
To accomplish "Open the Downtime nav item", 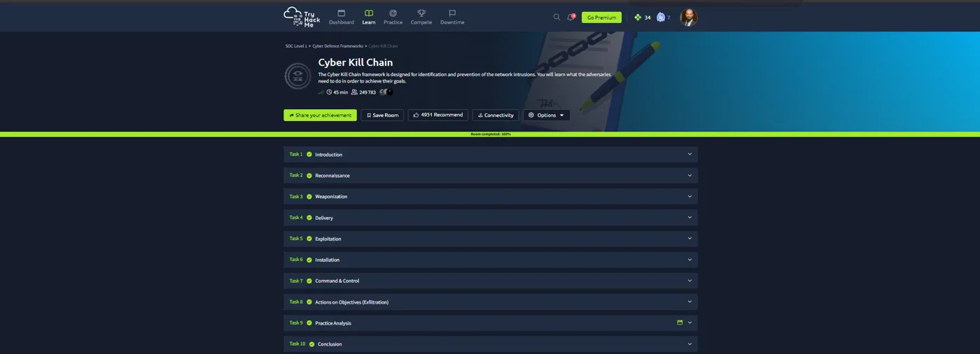I will [452, 17].
